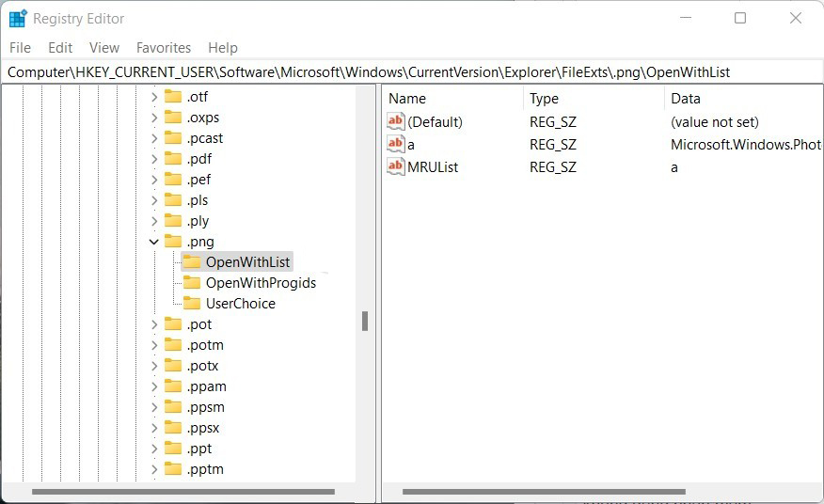Viewport: 824px width, 504px height.
Task: Select the .pdf folder icon
Action: click(173, 159)
